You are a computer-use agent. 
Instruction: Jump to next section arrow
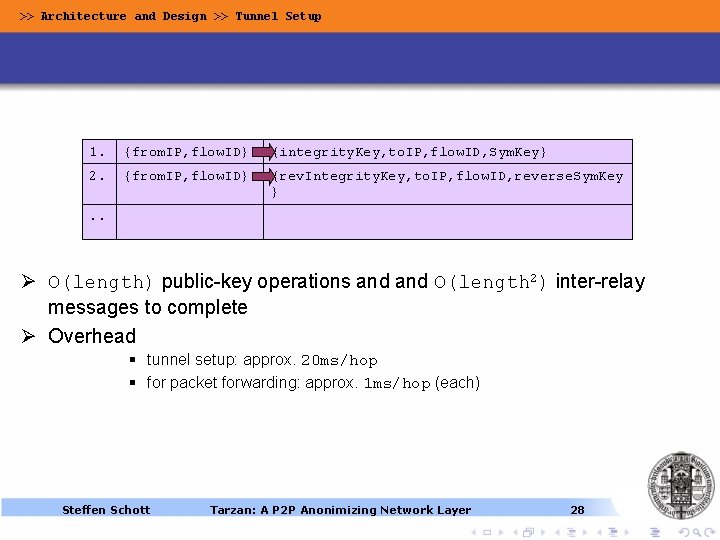point(627,533)
